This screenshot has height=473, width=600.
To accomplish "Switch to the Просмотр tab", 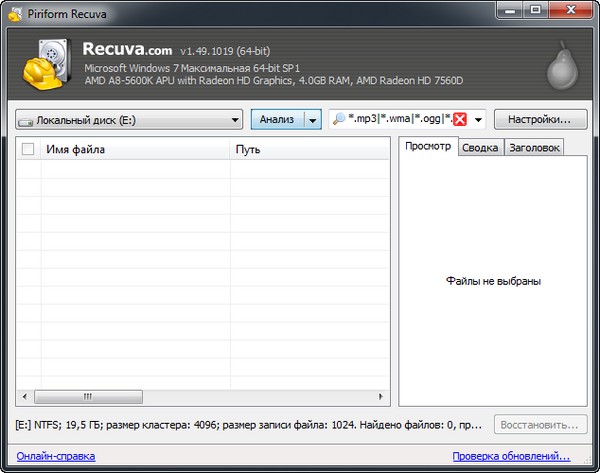I will [427, 147].
